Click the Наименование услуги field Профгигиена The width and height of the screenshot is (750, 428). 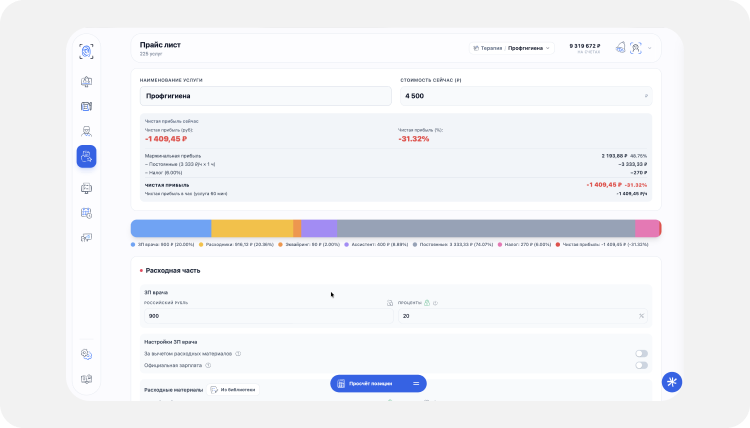(x=265, y=96)
